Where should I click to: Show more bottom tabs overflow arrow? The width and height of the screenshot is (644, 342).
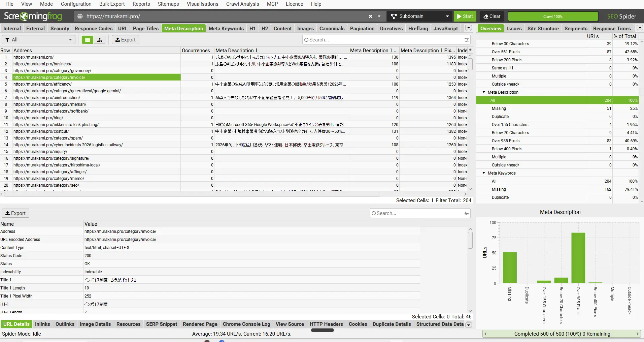tap(468, 324)
